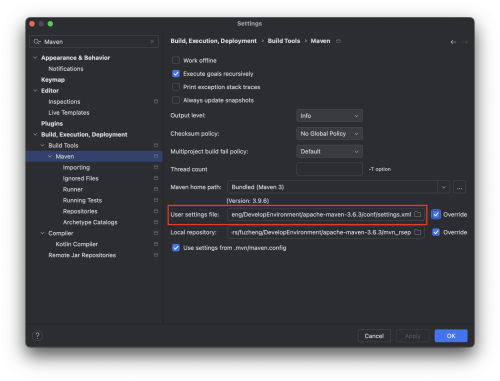Click the OK button
Viewport: 500px width, 381px height.
click(x=451, y=336)
